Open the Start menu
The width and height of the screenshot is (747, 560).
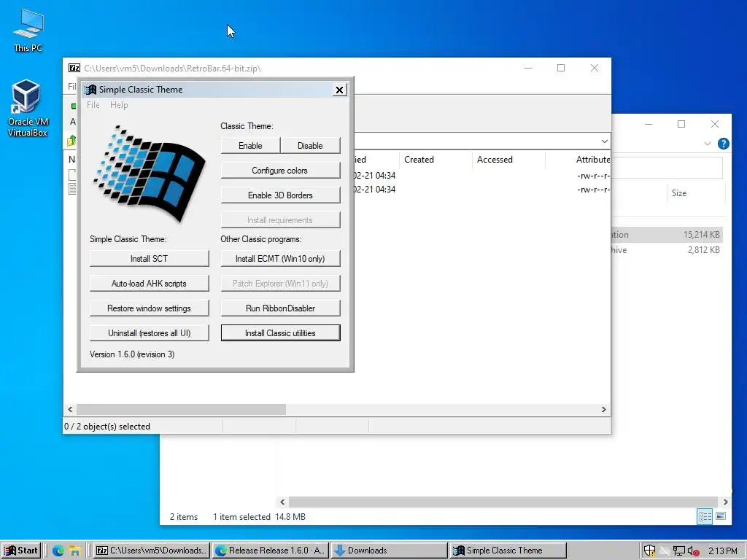(x=21, y=551)
